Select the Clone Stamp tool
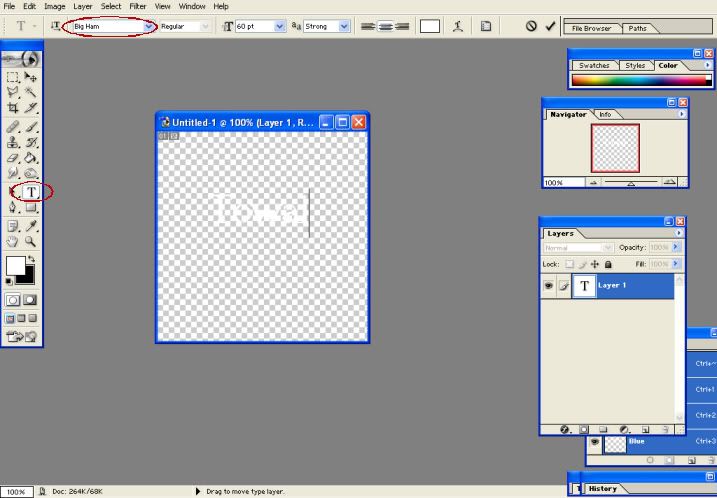The width and height of the screenshot is (717, 498). 13,142
